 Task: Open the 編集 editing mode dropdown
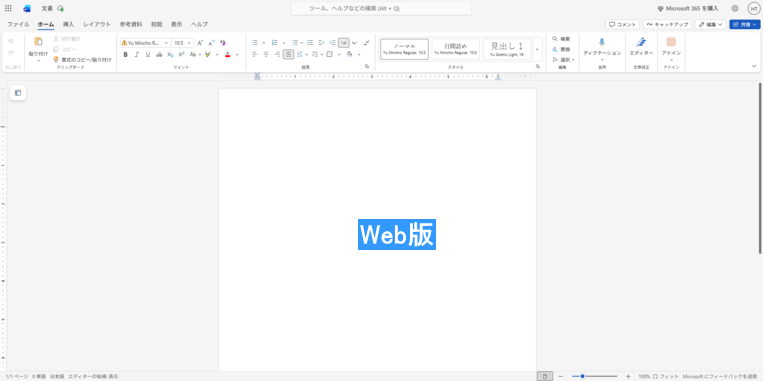[x=710, y=24]
